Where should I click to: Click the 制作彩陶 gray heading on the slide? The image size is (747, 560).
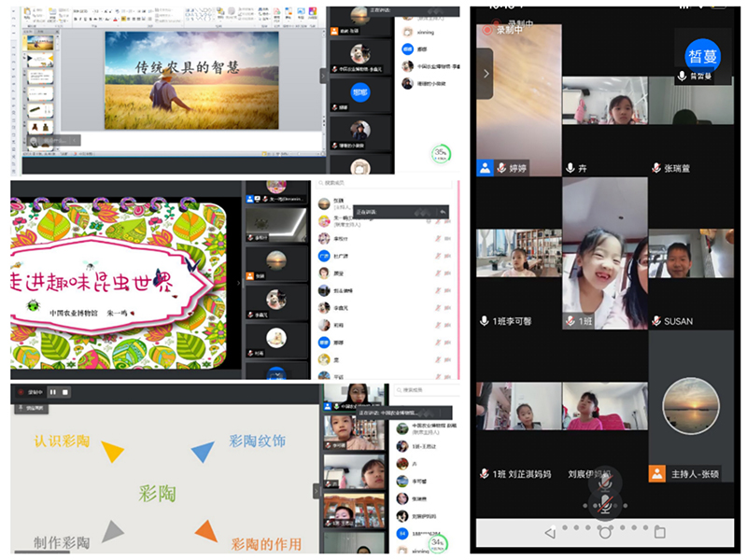point(62,543)
